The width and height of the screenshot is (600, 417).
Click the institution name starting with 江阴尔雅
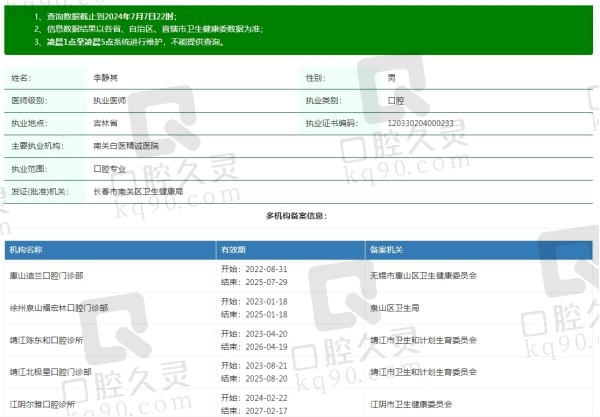pos(42,404)
